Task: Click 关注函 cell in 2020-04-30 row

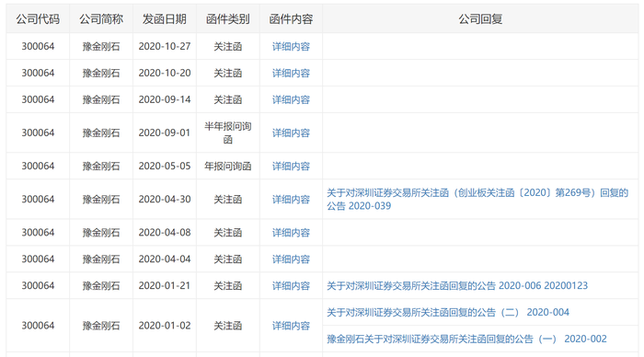Action: (x=228, y=200)
